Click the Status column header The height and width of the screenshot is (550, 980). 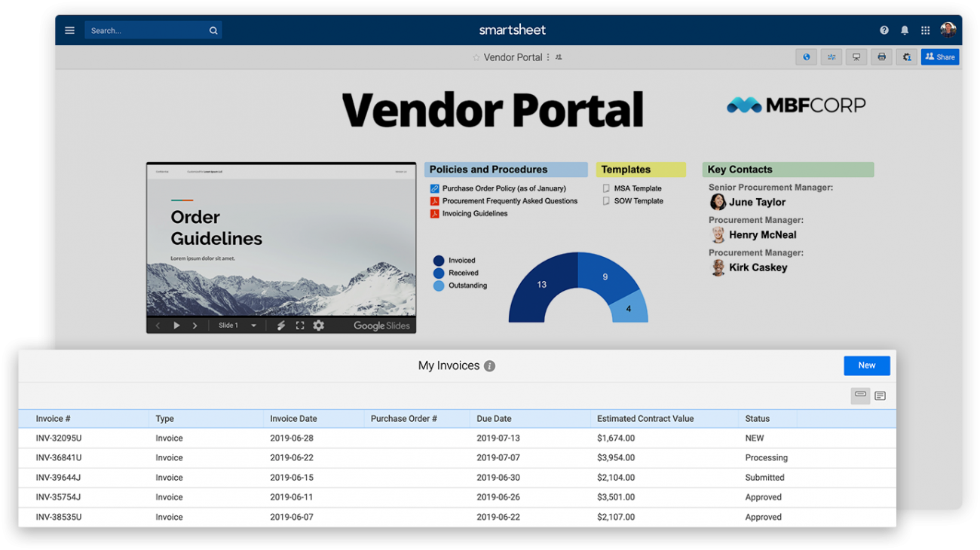pos(757,419)
